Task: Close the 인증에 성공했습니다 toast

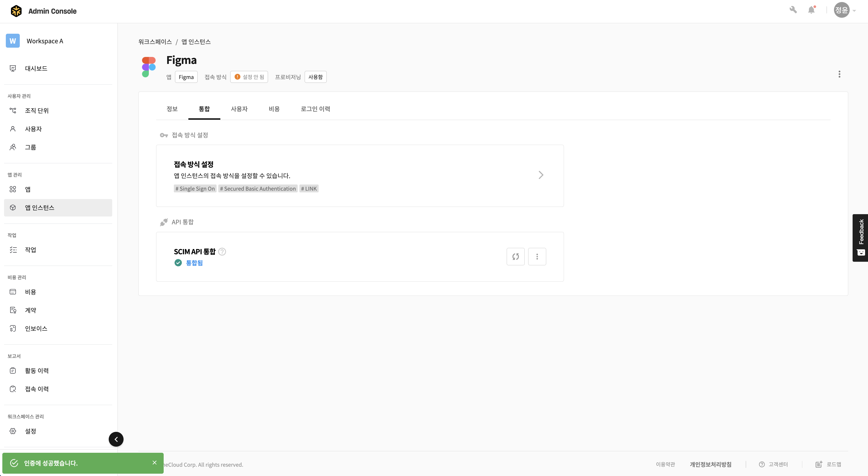Action: click(x=155, y=463)
